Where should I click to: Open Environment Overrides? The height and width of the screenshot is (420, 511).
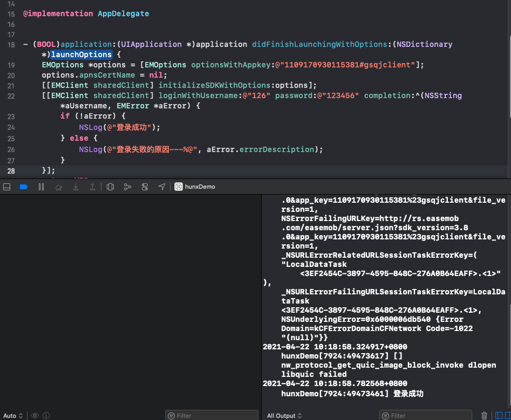(x=145, y=187)
